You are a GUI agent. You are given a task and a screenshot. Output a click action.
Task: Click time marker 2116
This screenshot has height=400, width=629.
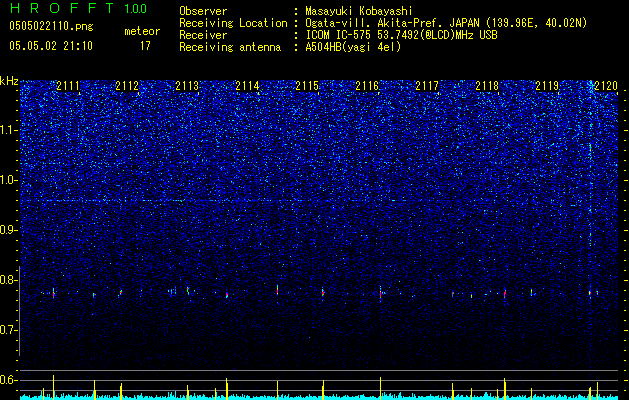(x=367, y=86)
